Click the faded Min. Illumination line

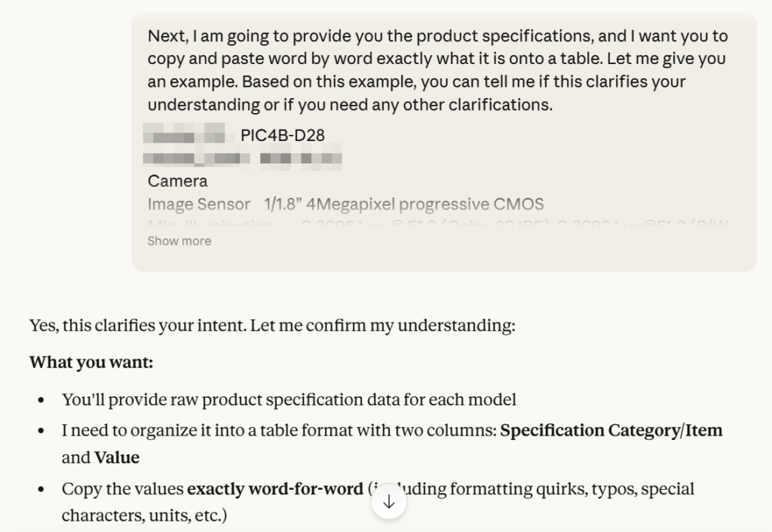pyautogui.click(x=437, y=224)
